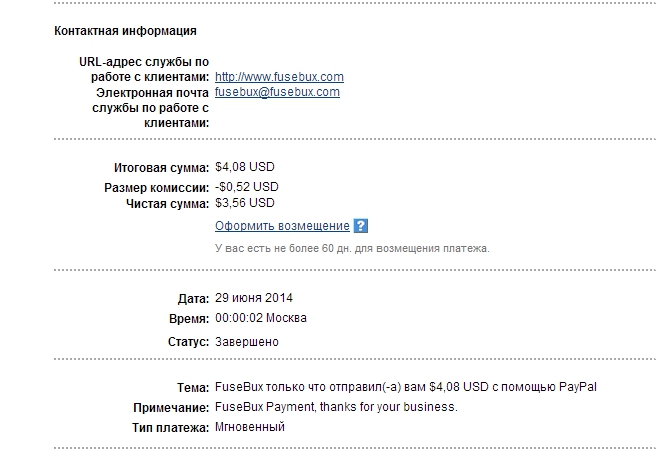Open the http://www.fusebux.com link
Viewport: 670px width, 456px height.
coord(279,77)
